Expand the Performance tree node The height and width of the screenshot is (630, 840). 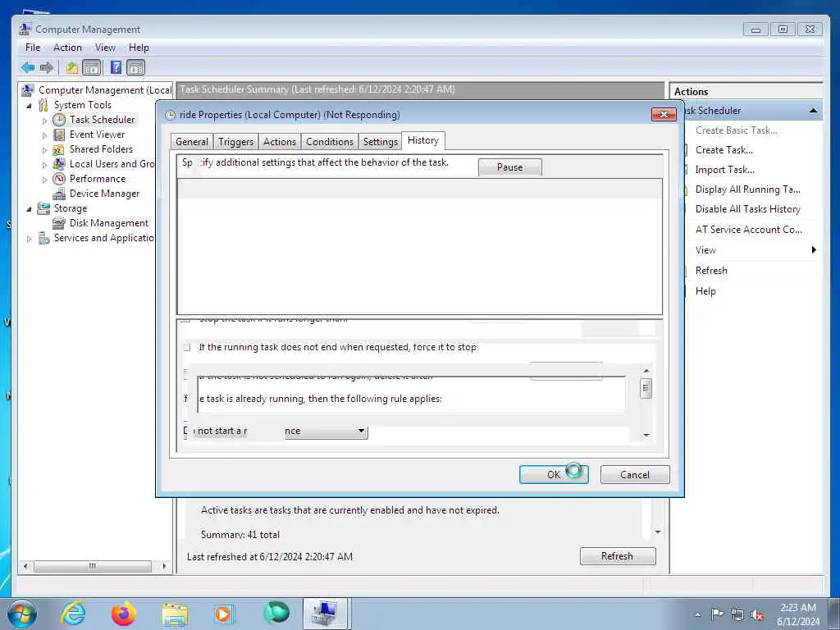point(44,180)
